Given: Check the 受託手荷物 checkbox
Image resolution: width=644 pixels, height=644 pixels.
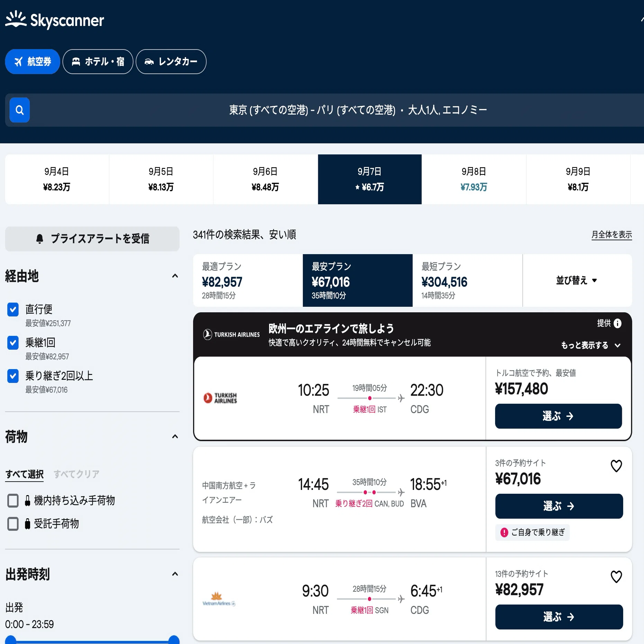Looking at the screenshot, I should point(13,524).
